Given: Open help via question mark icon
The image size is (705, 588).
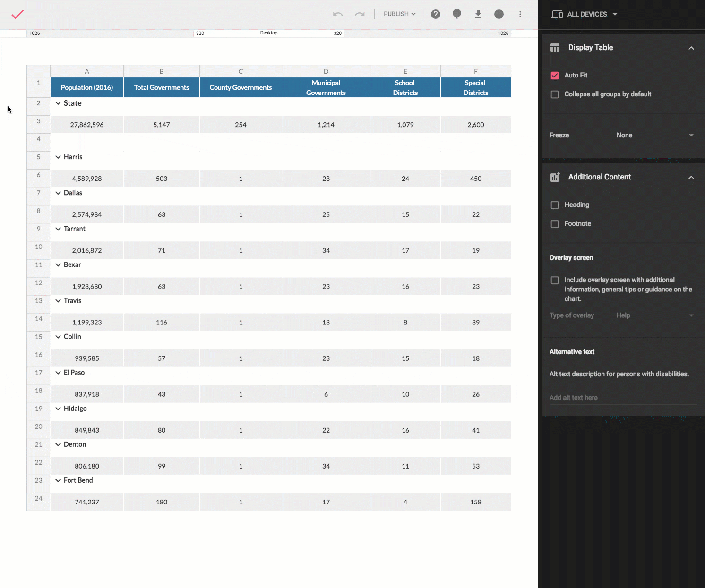Looking at the screenshot, I should coord(436,14).
